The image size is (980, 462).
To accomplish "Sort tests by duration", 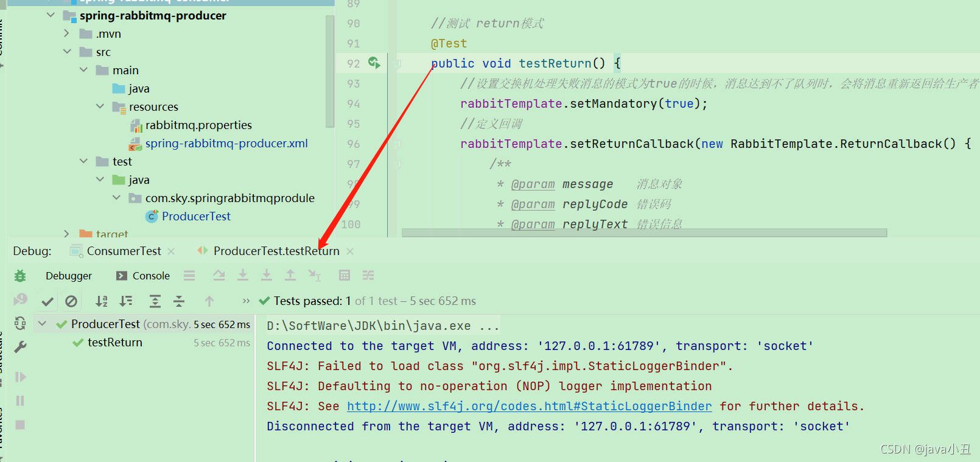I will point(126,301).
